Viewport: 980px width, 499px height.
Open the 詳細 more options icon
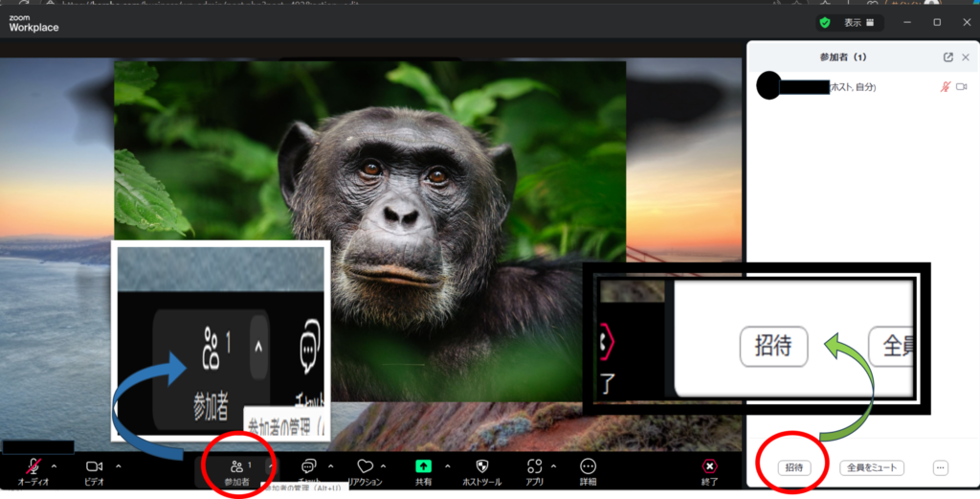[588, 466]
